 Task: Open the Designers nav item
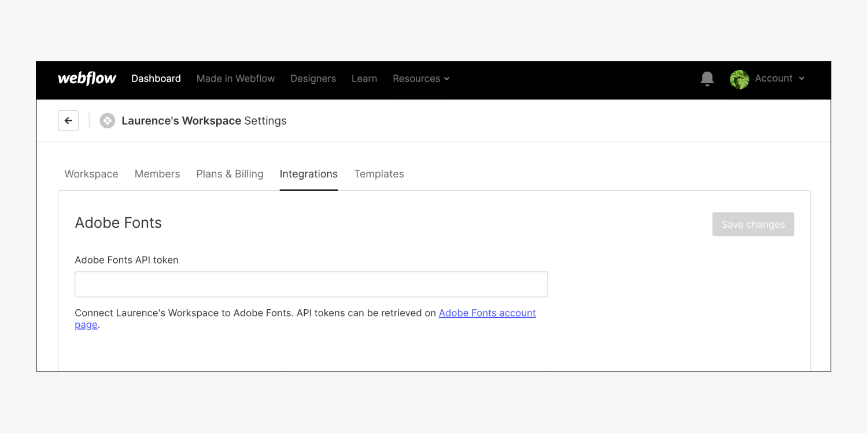[313, 79]
